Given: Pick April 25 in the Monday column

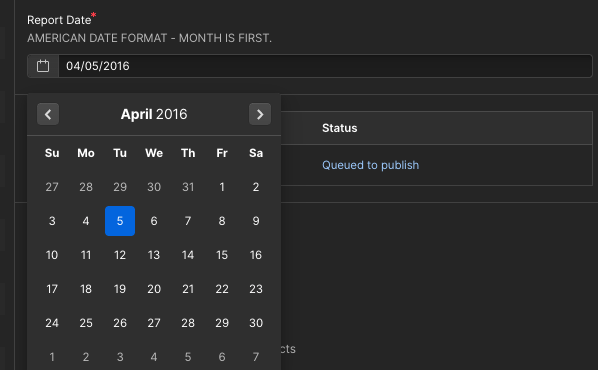Looking at the screenshot, I should click(x=86, y=323).
